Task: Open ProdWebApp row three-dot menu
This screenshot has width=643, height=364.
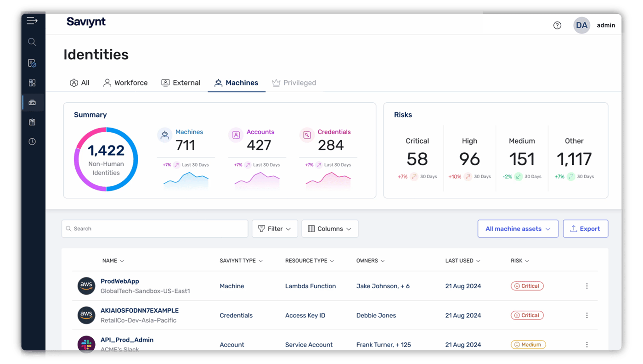Action: pyautogui.click(x=587, y=286)
